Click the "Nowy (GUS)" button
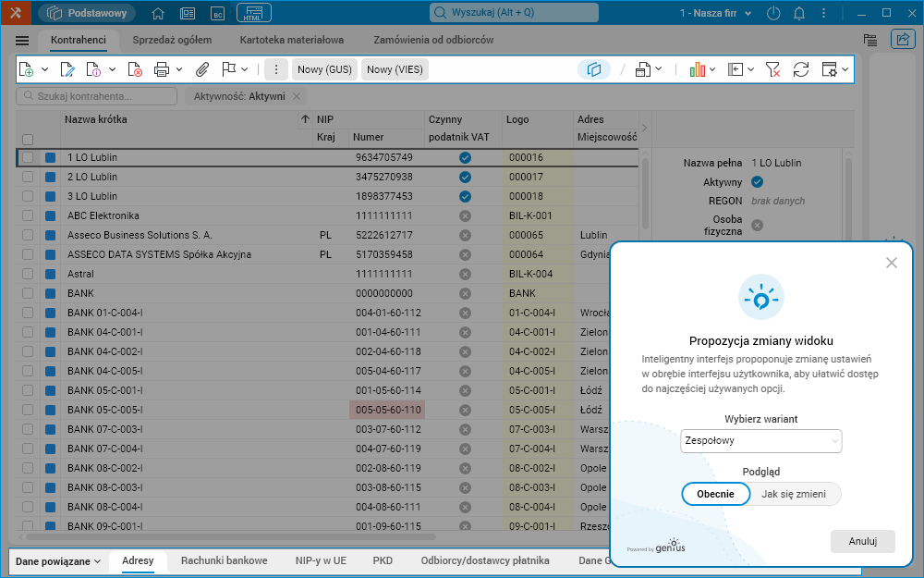924x578 pixels. [x=324, y=69]
